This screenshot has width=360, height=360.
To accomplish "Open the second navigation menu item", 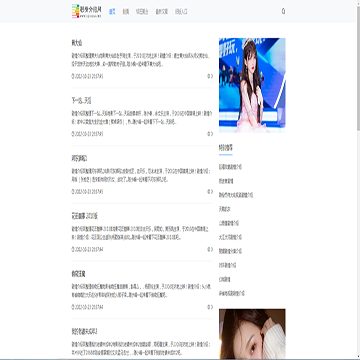I will (126, 12).
